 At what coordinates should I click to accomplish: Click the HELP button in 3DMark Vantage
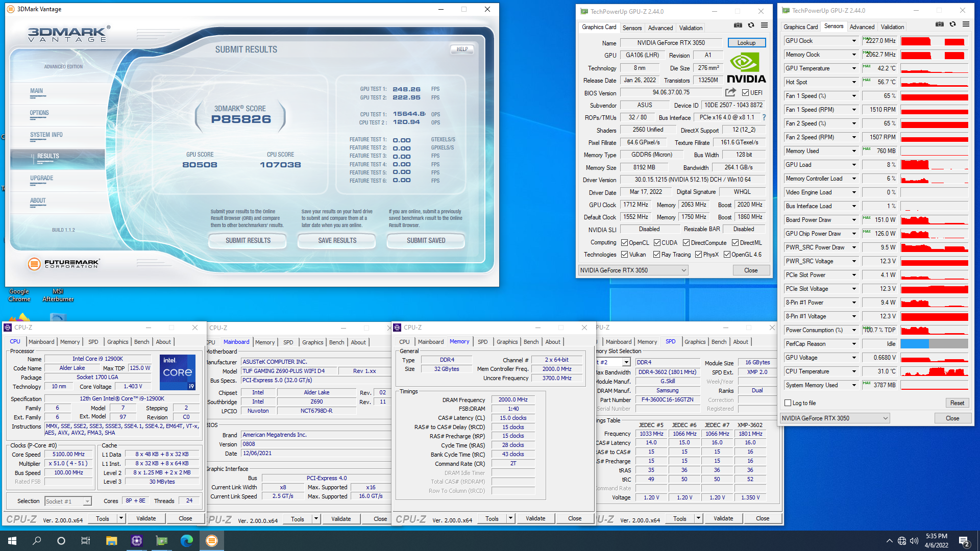462,49
